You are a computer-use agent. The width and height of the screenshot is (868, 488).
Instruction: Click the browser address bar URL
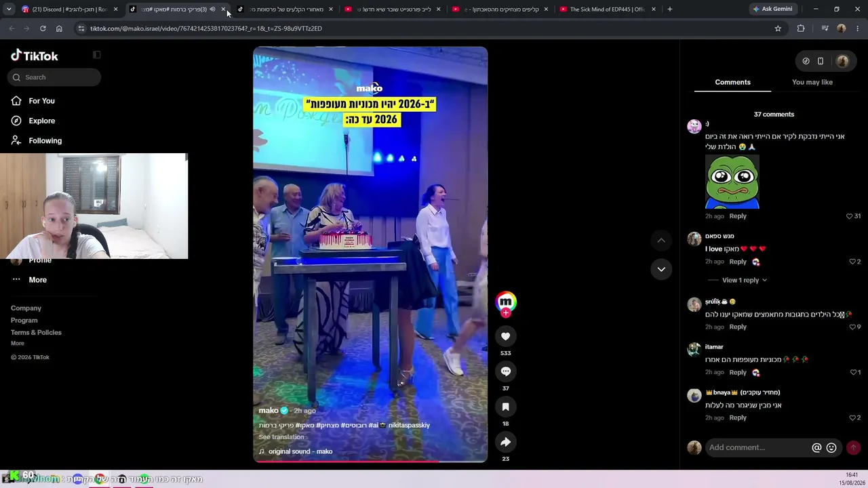pyautogui.click(x=206, y=28)
